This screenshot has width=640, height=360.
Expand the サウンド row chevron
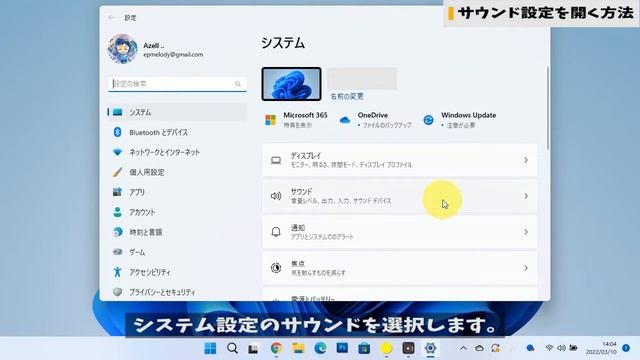(x=526, y=196)
